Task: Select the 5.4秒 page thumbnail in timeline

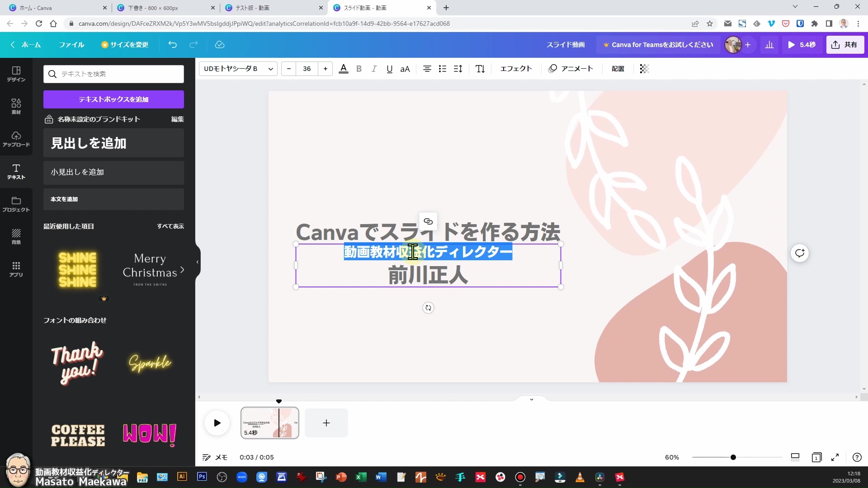Action: point(270,423)
